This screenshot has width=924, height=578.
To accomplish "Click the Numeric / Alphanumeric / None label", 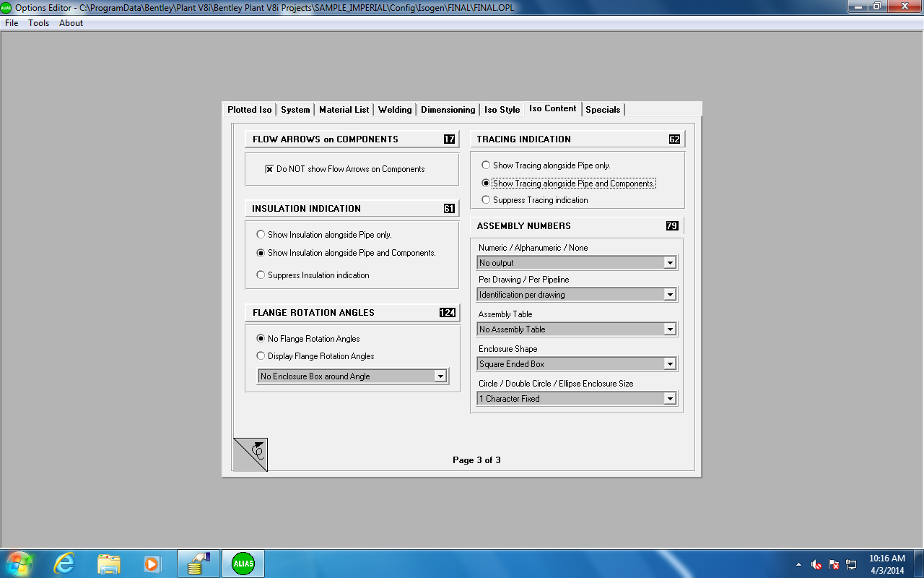I will click(533, 248).
